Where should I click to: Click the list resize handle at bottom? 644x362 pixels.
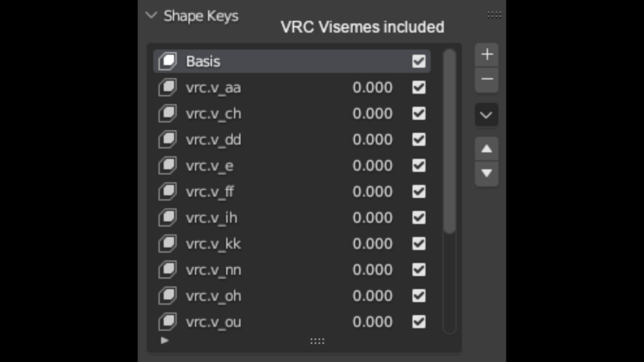(317, 341)
